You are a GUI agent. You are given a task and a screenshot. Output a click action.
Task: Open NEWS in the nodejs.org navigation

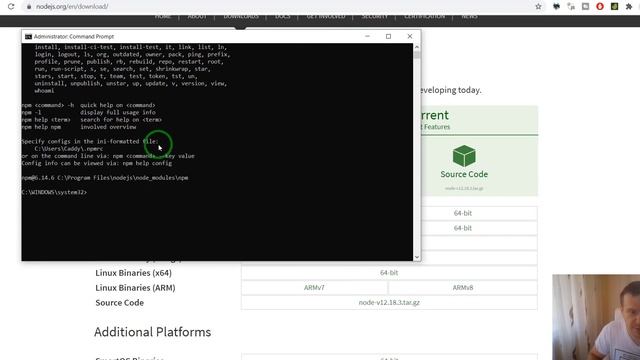(x=469, y=16)
